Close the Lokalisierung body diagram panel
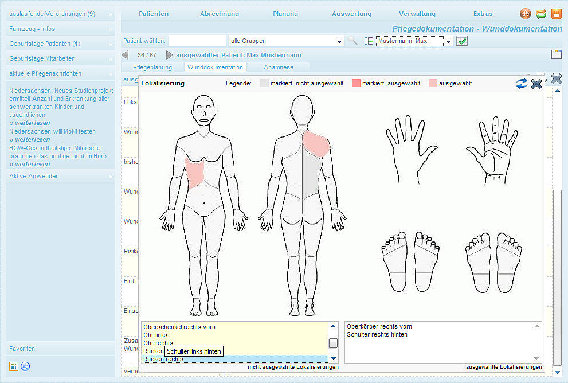Screen dimensions: 568x383 (x=536, y=83)
